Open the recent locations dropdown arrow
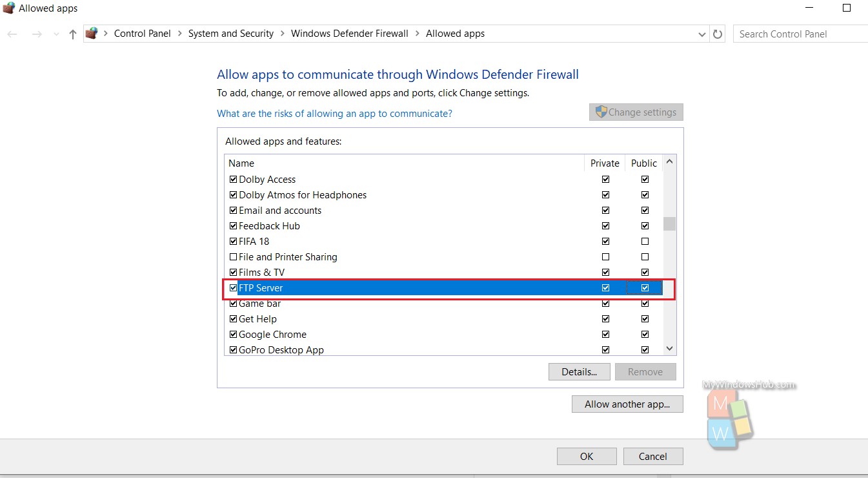Image resolution: width=868 pixels, height=478 pixels. pyautogui.click(x=56, y=34)
